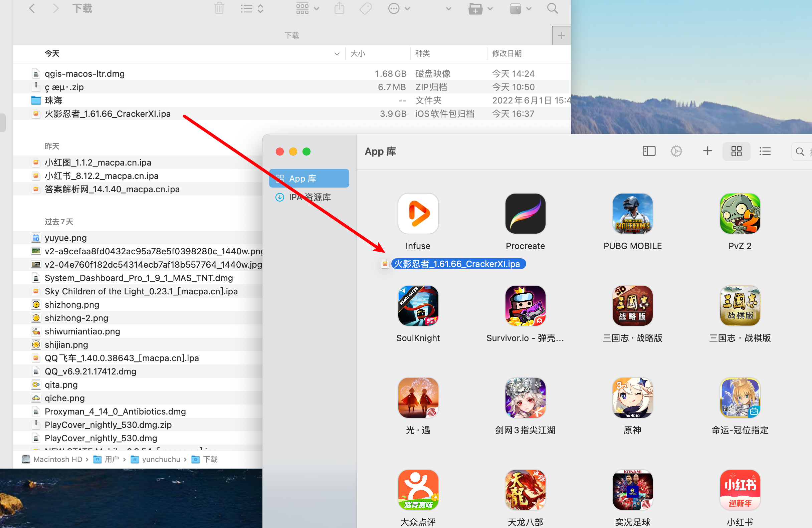Add a new Finder tab with plus

(561, 35)
